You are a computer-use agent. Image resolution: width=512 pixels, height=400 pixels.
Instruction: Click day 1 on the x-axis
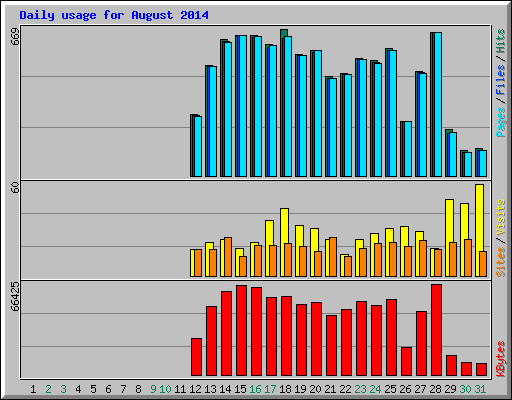coord(33,389)
